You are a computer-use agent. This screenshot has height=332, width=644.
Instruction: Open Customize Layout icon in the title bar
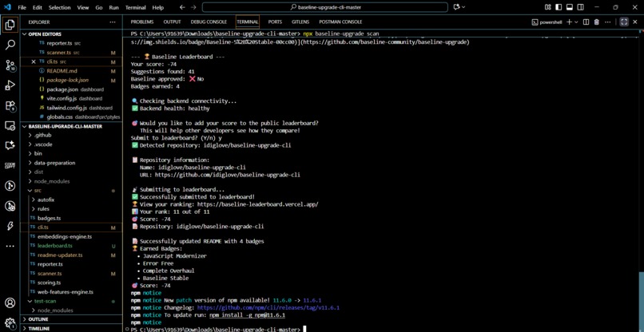[x=547, y=7]
